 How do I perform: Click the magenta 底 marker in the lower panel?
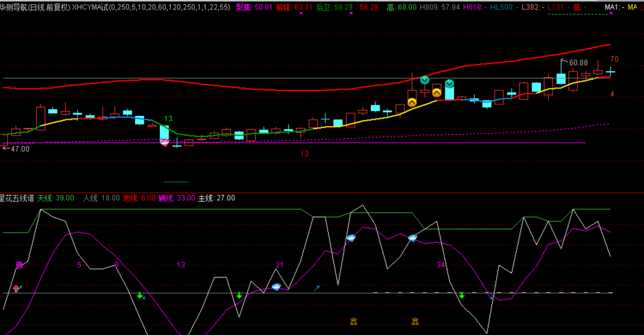[x=19, y=265]
